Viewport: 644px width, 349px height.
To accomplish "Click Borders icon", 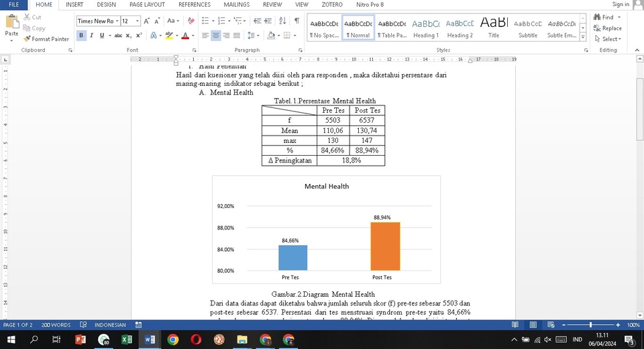I will point(286,36).
